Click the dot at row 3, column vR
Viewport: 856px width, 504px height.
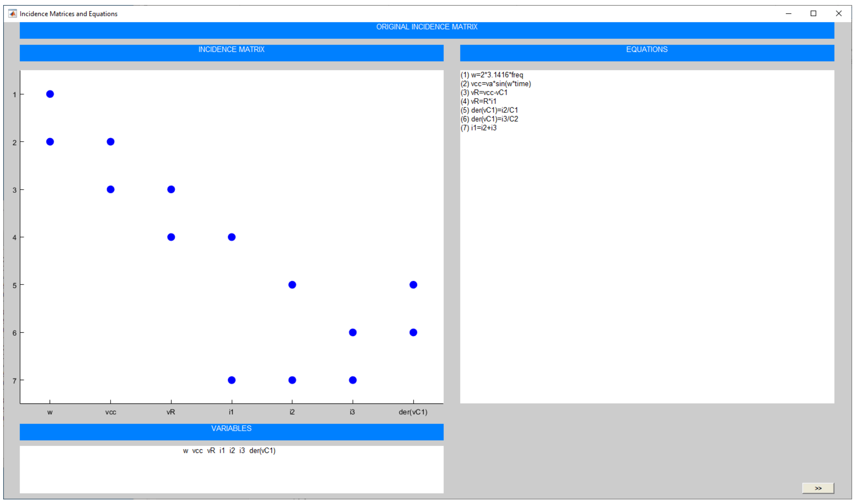172,190
